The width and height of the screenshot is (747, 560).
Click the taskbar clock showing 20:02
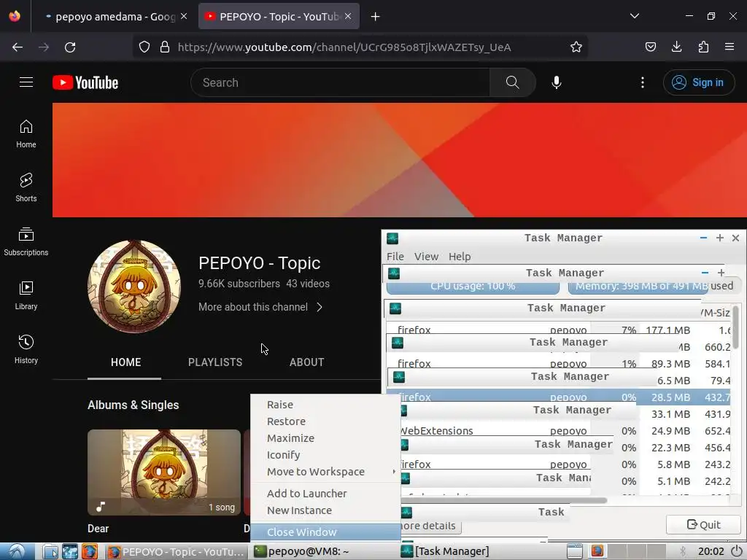711,551
